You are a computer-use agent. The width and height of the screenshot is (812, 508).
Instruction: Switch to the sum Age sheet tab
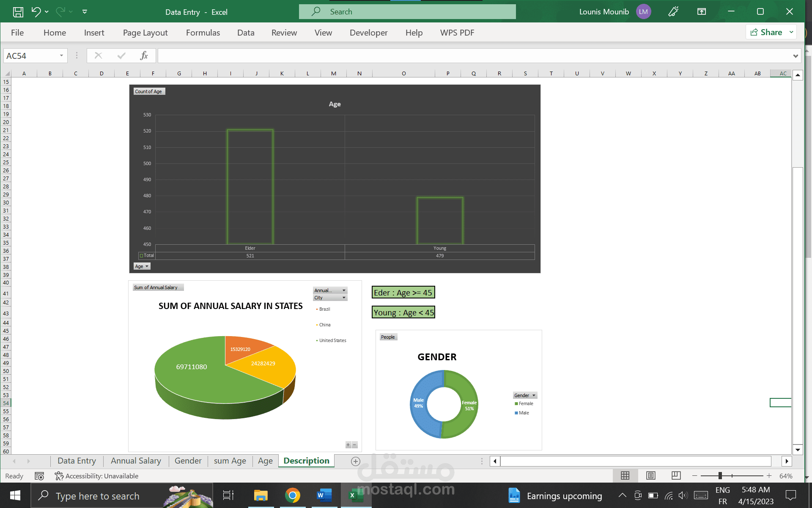pyautogui.click(x=230, y=461)
